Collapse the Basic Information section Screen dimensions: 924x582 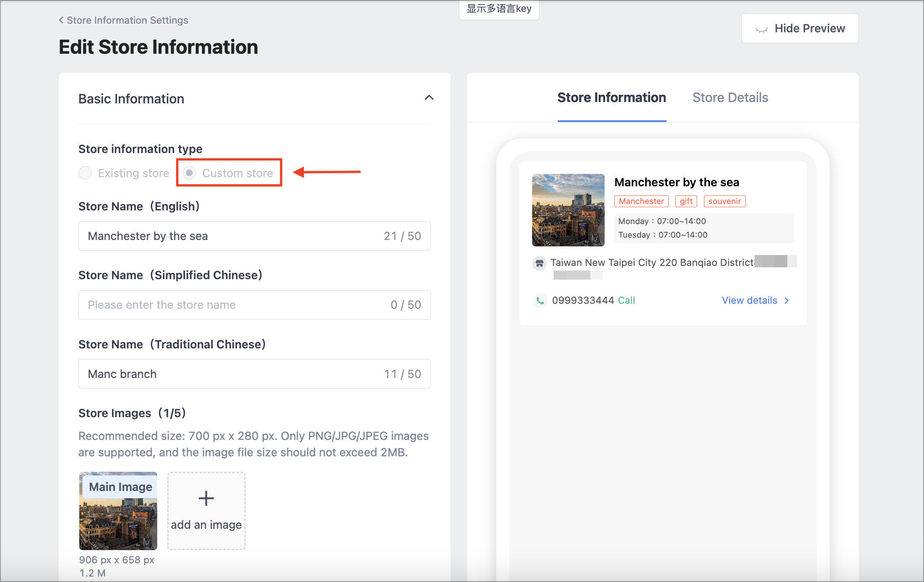click(x=429, y=98)
